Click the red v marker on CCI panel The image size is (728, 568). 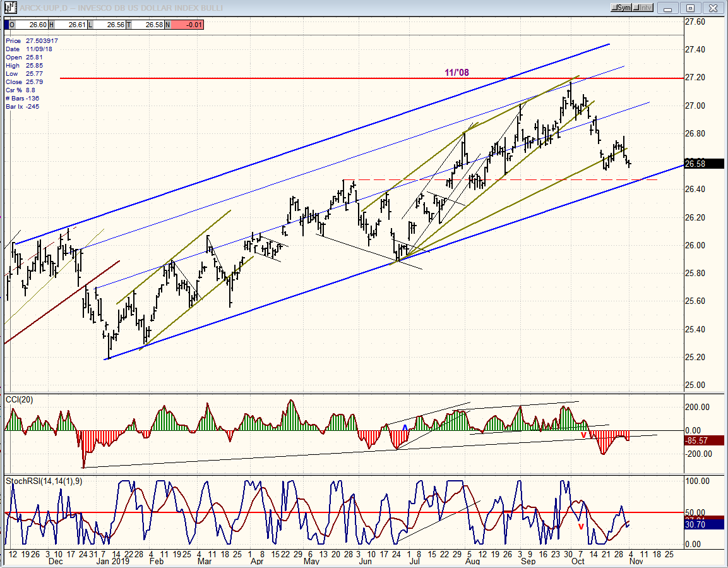583,435
